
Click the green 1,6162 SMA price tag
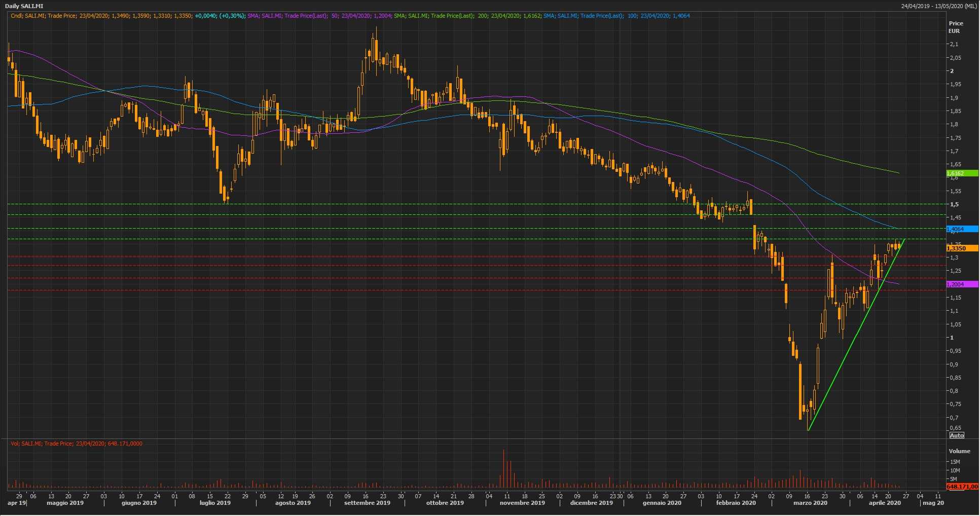961,173
